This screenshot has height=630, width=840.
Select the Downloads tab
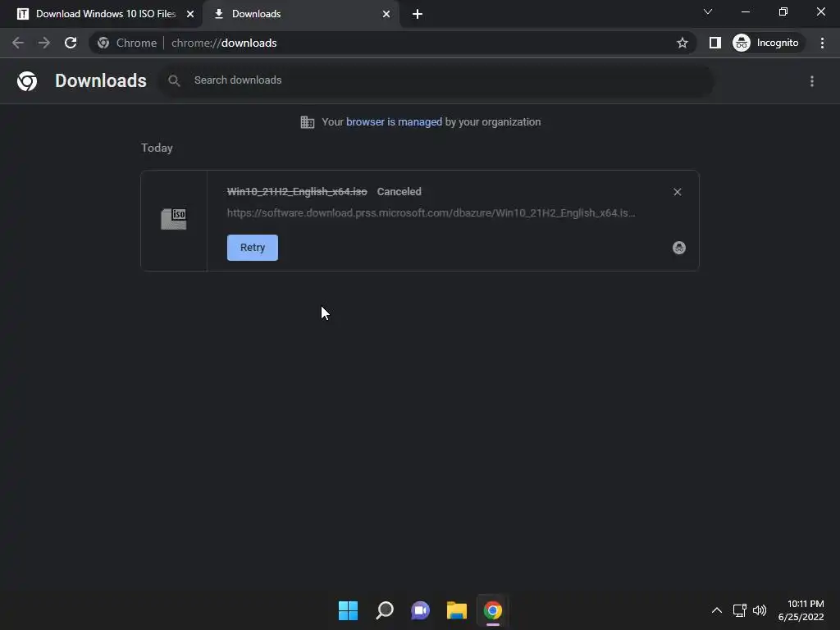coord(302,14)
